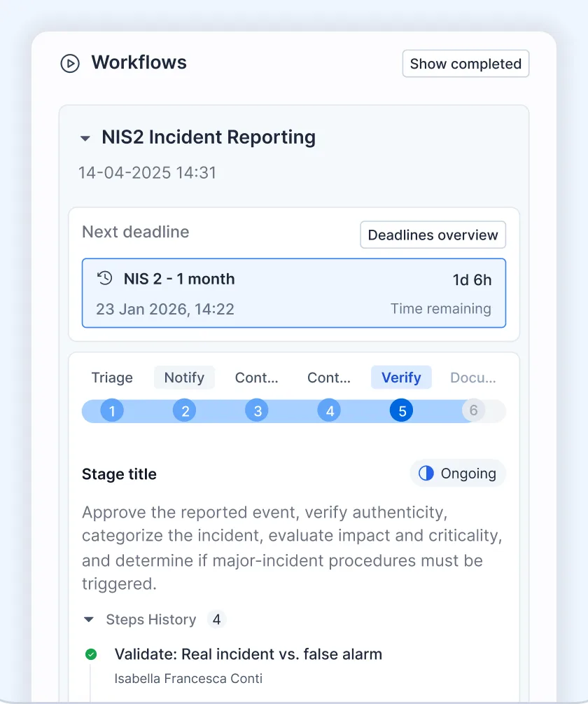The height and width of the screenshot is (704, 588).
Task: Open the Deadlines overview
Action: pyautogui.click(x=433, y=235)
